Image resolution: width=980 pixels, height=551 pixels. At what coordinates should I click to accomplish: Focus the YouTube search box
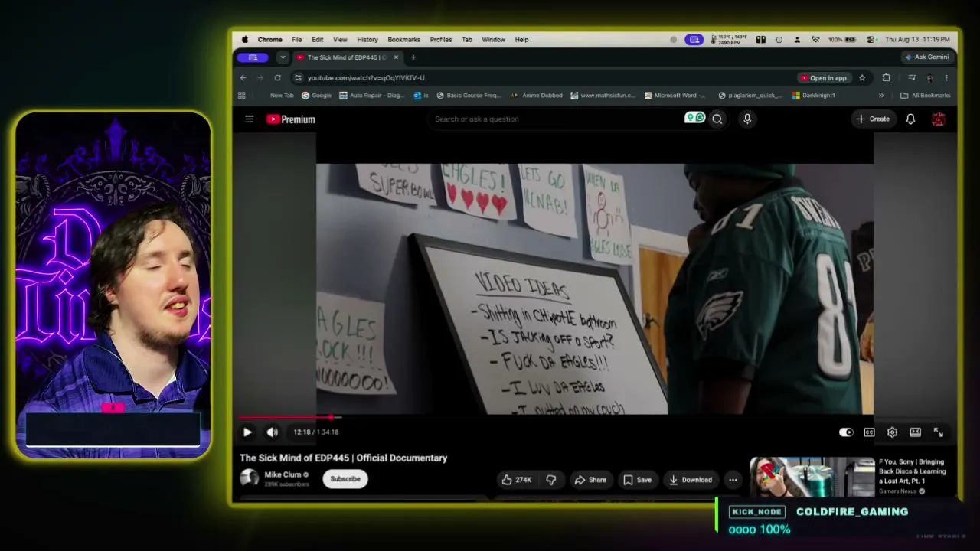[x=555, y=119]
